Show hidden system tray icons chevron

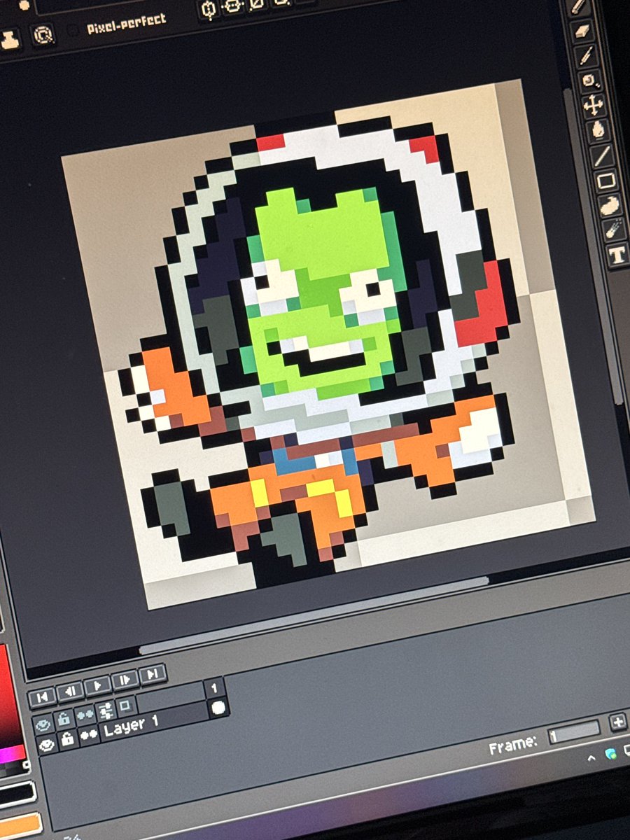[x=591, y=757]
